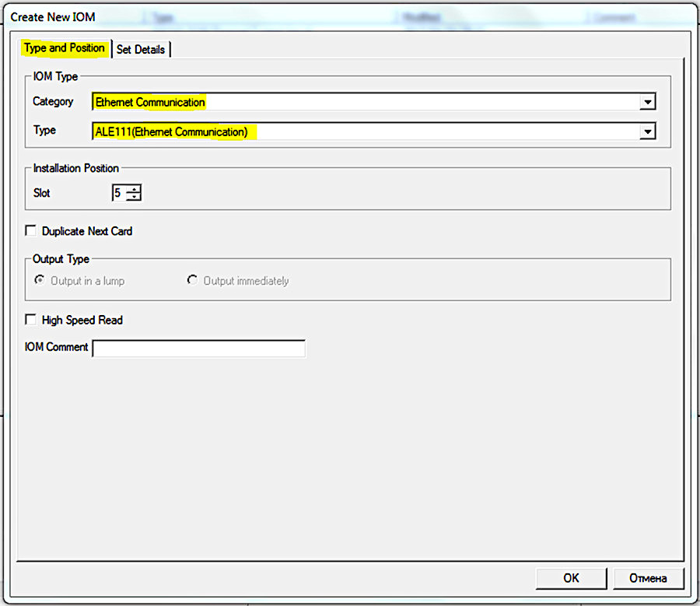Screen dimensions: 700x606
Task: Click the Category label text
Action: point(53,102)
